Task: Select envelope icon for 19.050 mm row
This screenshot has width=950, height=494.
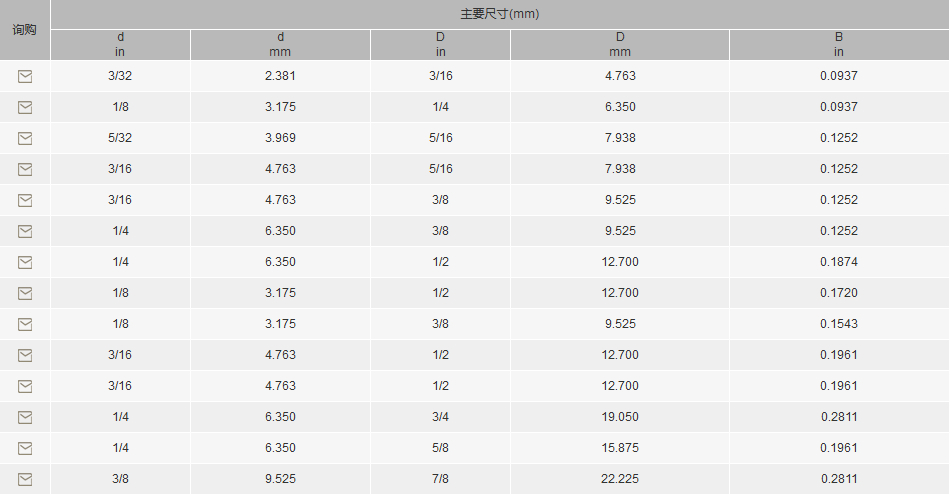Action: [25, 417]
